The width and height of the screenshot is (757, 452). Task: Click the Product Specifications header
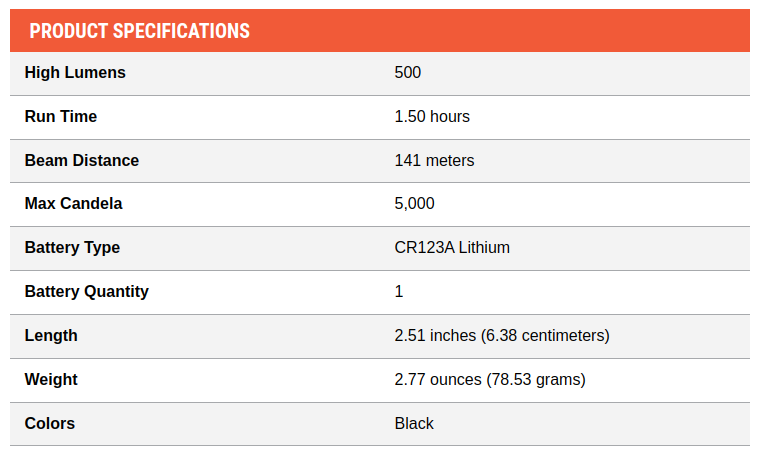(x=139, y=31)
